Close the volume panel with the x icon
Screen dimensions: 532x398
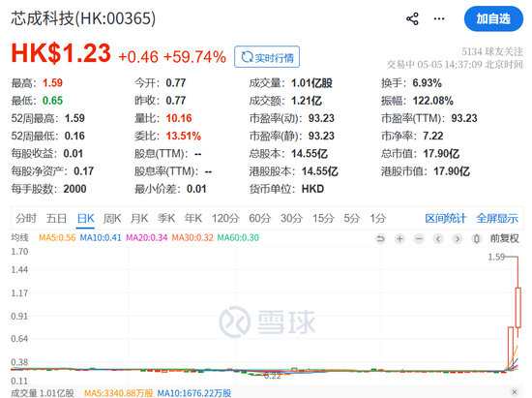pos(514,391)
